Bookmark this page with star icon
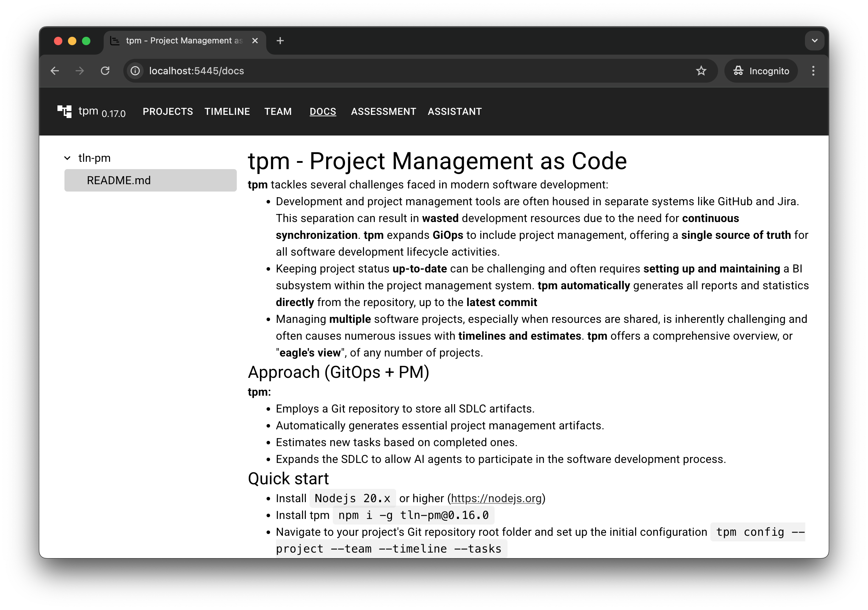 701,71
